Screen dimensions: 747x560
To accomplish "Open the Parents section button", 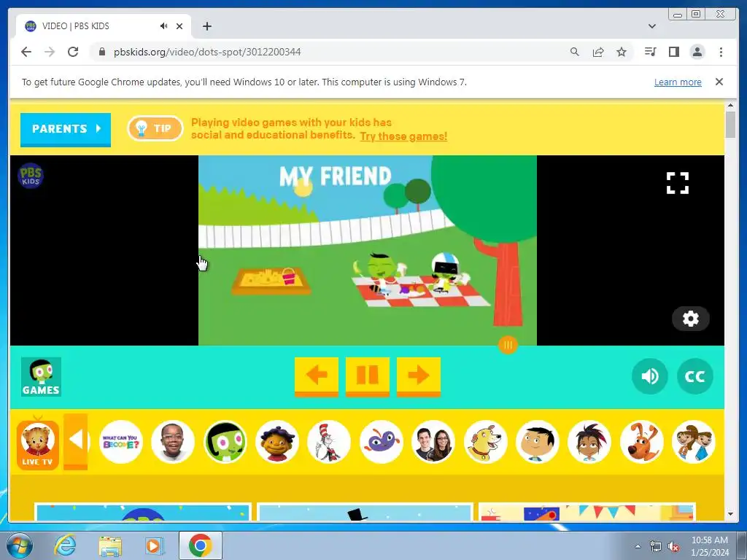I will pos(66,129).
